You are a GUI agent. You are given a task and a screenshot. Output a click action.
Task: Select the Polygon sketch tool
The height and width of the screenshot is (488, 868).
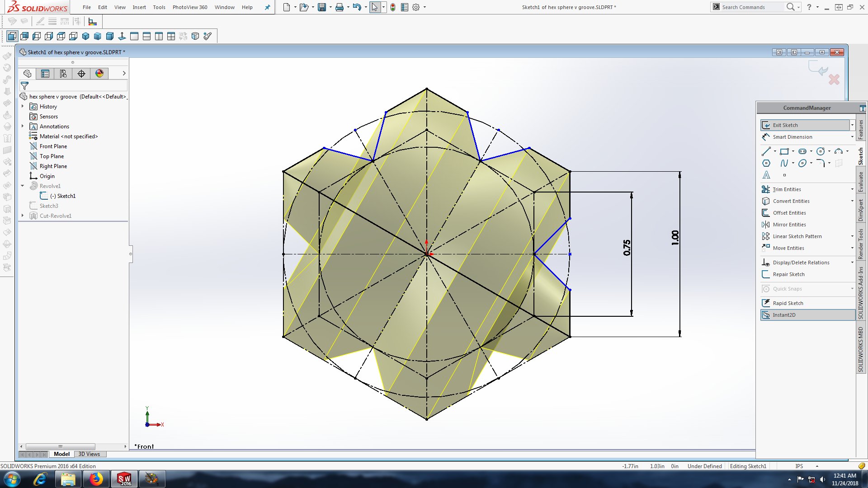click(766, 163)
